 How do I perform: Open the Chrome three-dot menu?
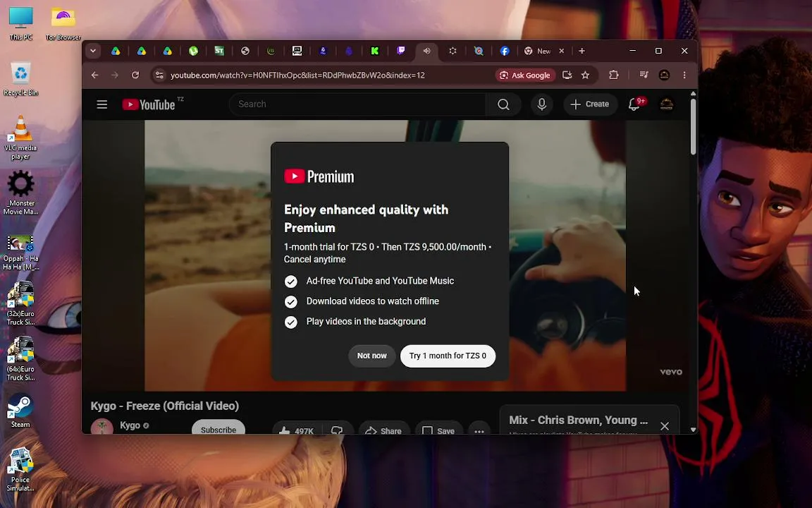[x=684, y=75]
